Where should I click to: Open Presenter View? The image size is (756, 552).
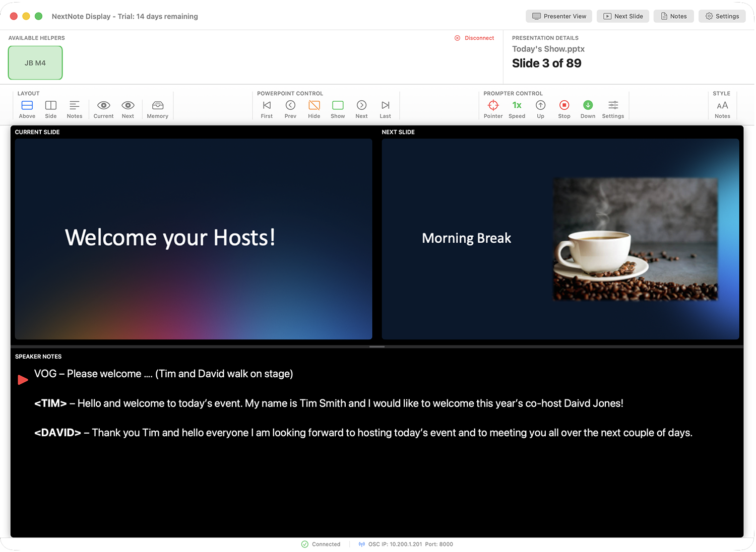(x=558, y=16)
